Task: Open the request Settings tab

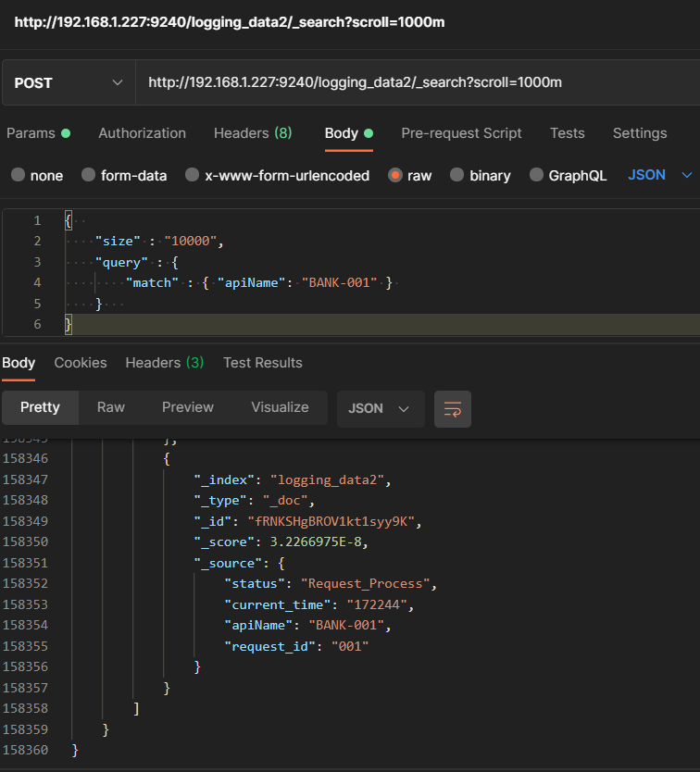Action: pos(640,133)
